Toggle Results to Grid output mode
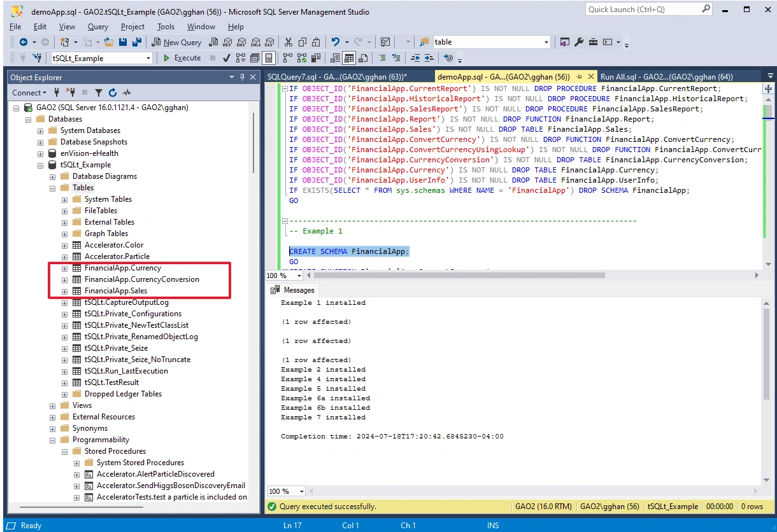 point(349,58)
